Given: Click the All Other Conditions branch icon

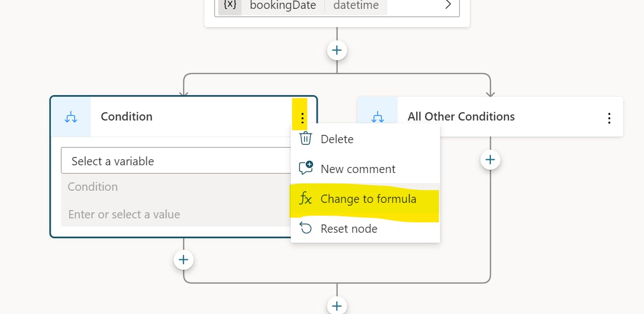Looking at the screenshot, I should (378, 117).
